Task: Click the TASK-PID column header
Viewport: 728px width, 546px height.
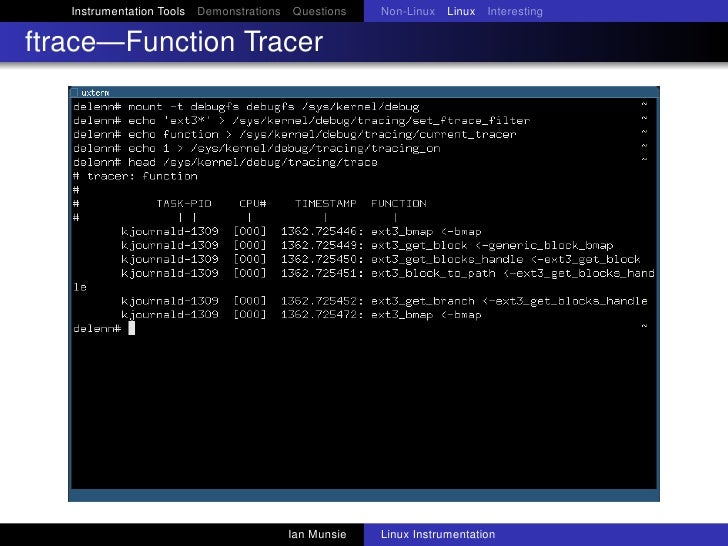Action: tap(184, 203)
